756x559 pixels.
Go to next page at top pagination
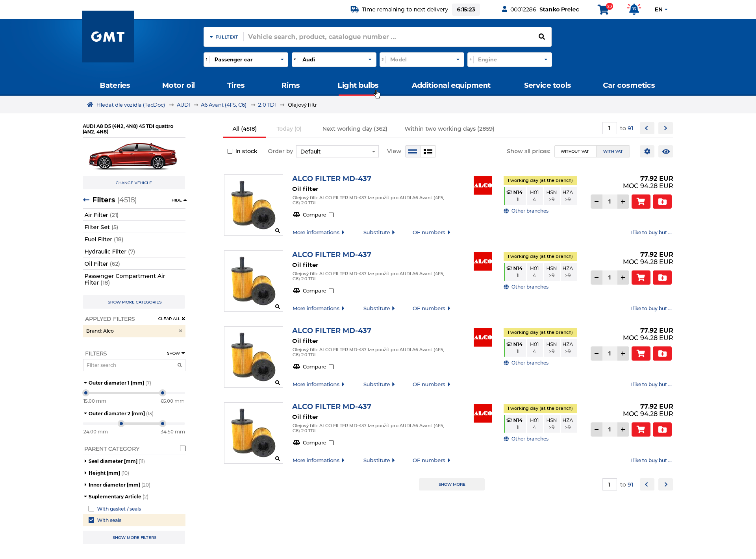click(666, 128)
